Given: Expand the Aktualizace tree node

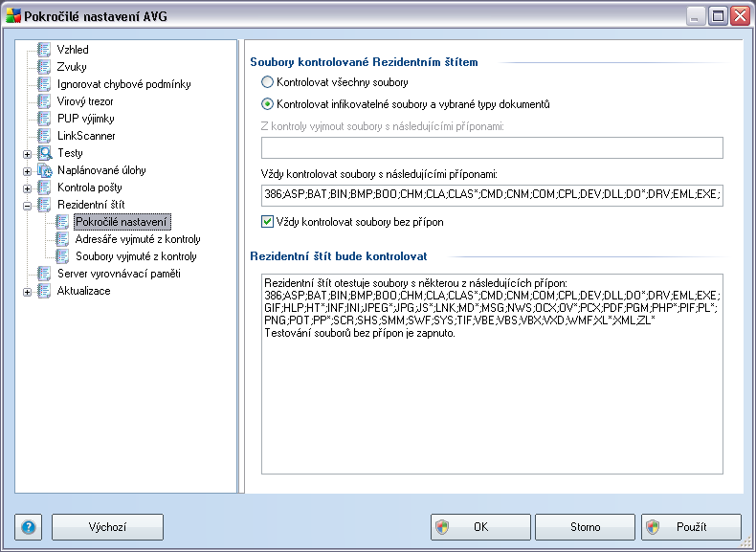Looking at the screenshot, I should 28,292.
